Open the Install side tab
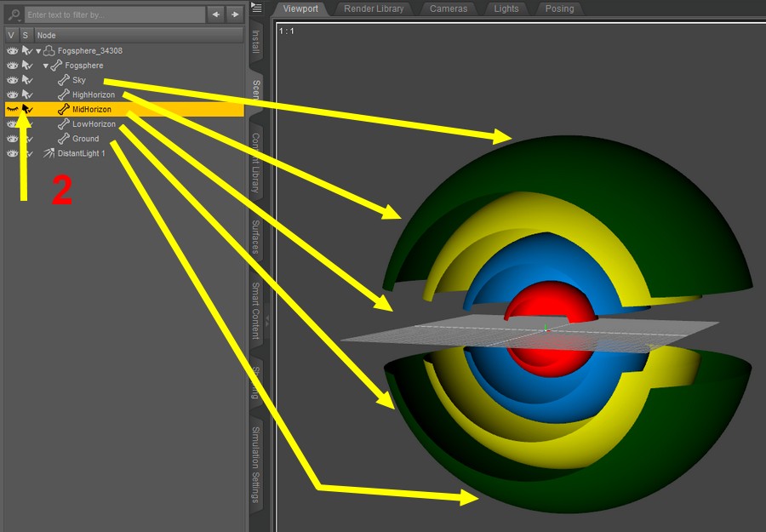766x532 pixels. (x=256, y=42)
